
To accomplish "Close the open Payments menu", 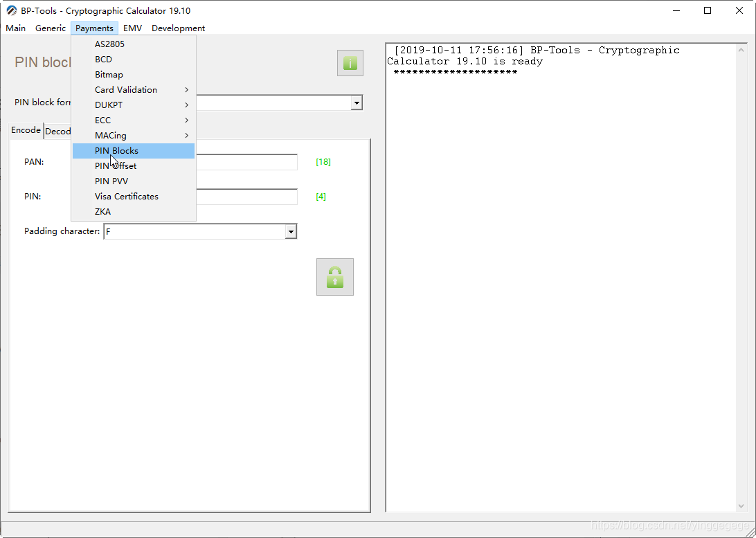I will coord(94,28).
